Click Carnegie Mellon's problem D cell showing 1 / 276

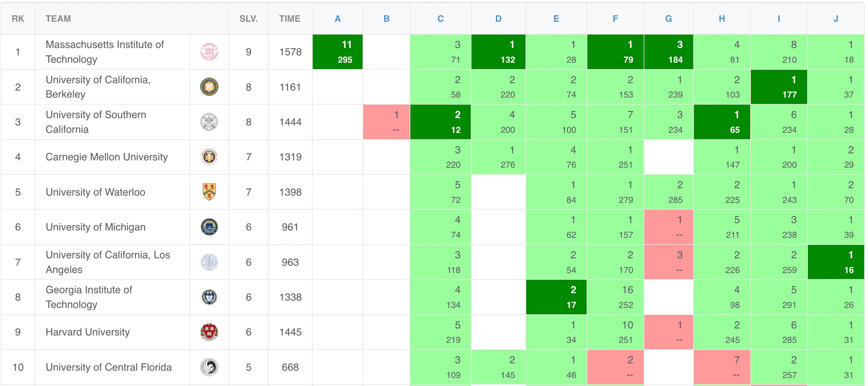pos(498,157)
